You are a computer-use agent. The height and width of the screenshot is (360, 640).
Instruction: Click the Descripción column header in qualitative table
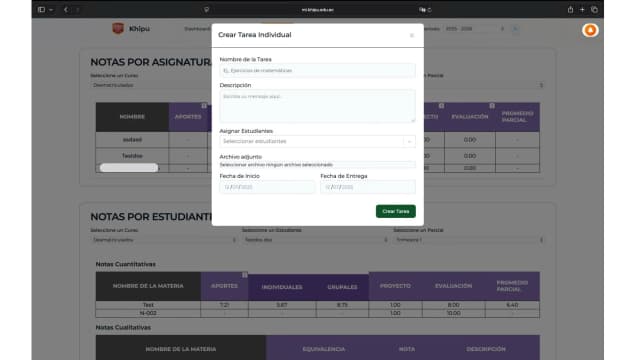486,349
